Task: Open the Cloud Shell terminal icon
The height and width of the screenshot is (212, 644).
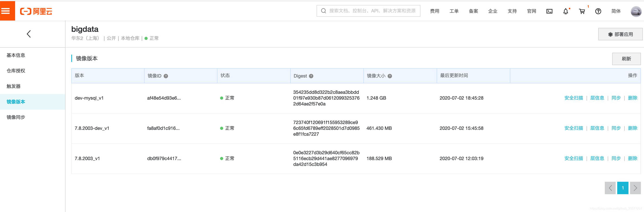Action: pos(549,11)
